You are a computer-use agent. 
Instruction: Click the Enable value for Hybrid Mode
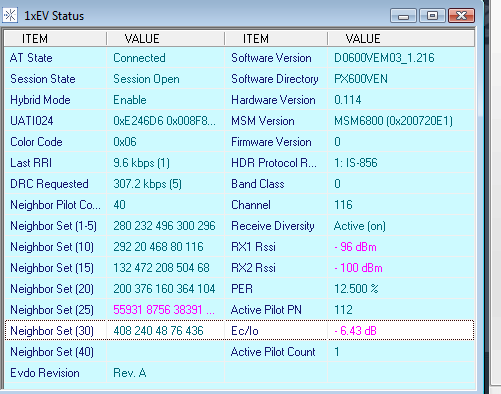130,100
